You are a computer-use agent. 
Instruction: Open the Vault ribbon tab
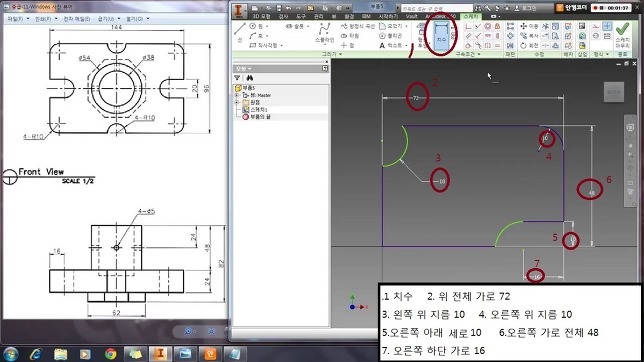412,16
